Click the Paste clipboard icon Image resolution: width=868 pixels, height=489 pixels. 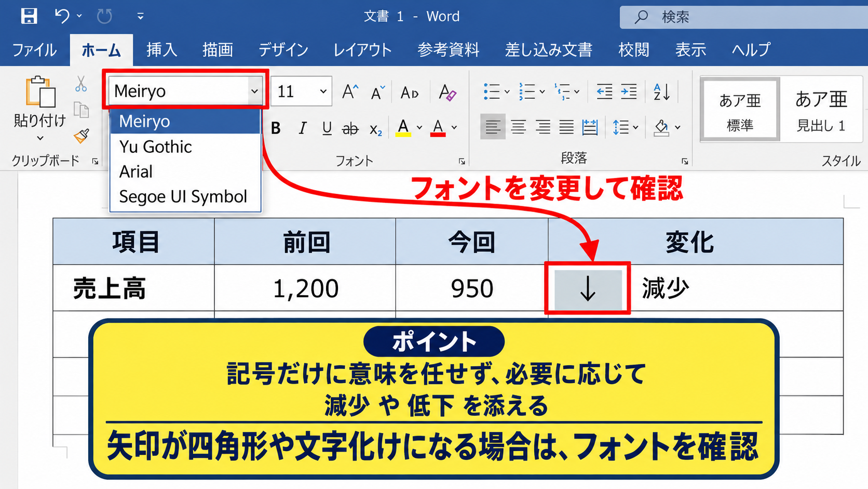[40, 91]
